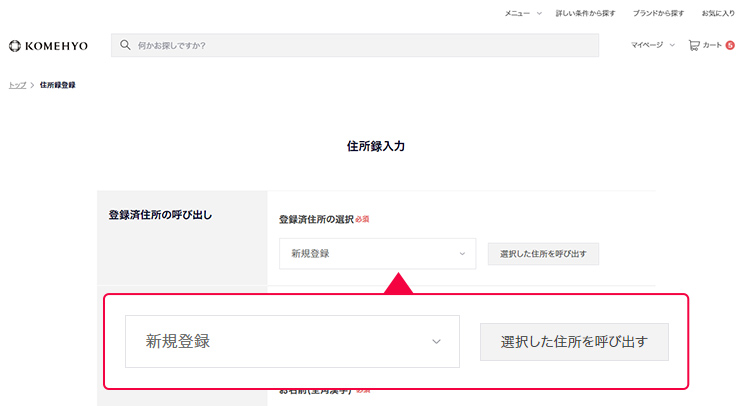Open the マイページ menu

click(x=647, y=45)
